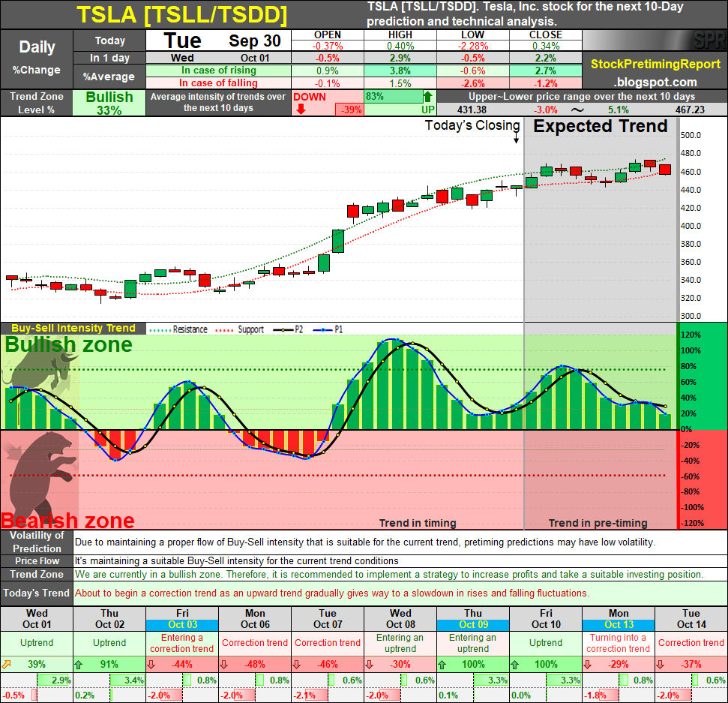This screenshot has height=703, width=728.
Task: Click 'Entering a correction trend' under Oct 03
Action: 182,643
